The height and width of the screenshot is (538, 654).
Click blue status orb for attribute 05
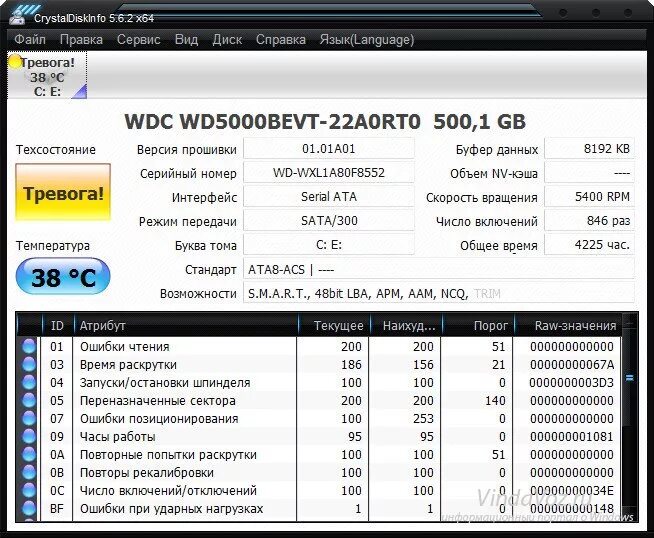[x=29, y=400]
